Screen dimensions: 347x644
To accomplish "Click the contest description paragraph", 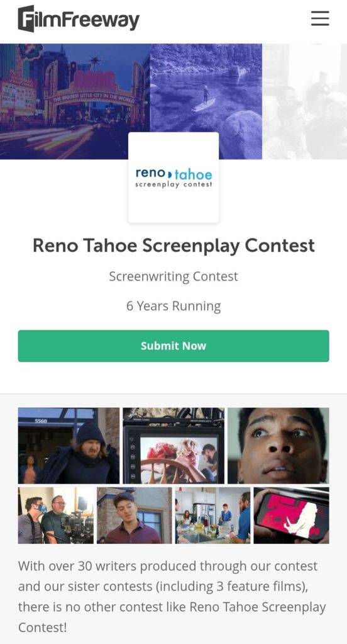I will point(172,596).
